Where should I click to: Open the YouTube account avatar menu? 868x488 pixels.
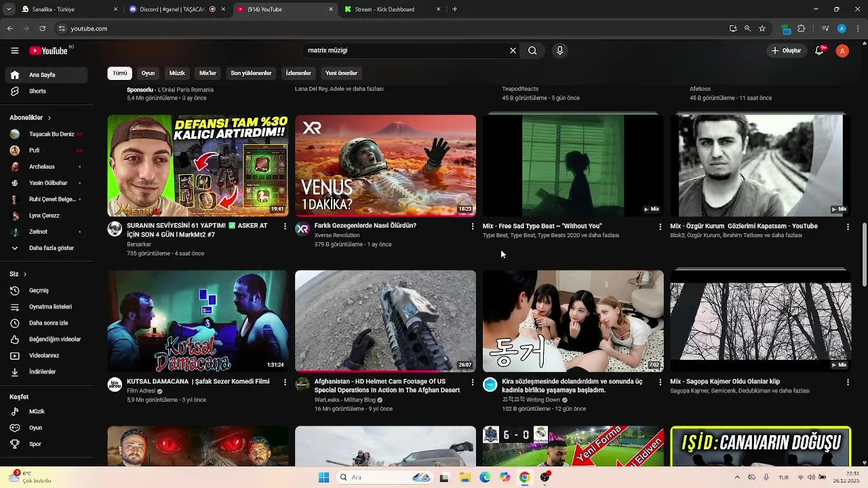842,51
